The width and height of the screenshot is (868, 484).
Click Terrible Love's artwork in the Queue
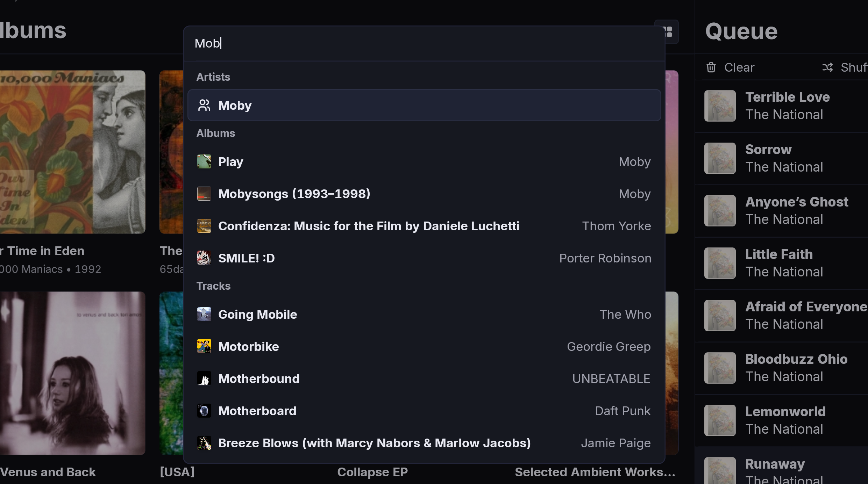(x=720, y=106)
